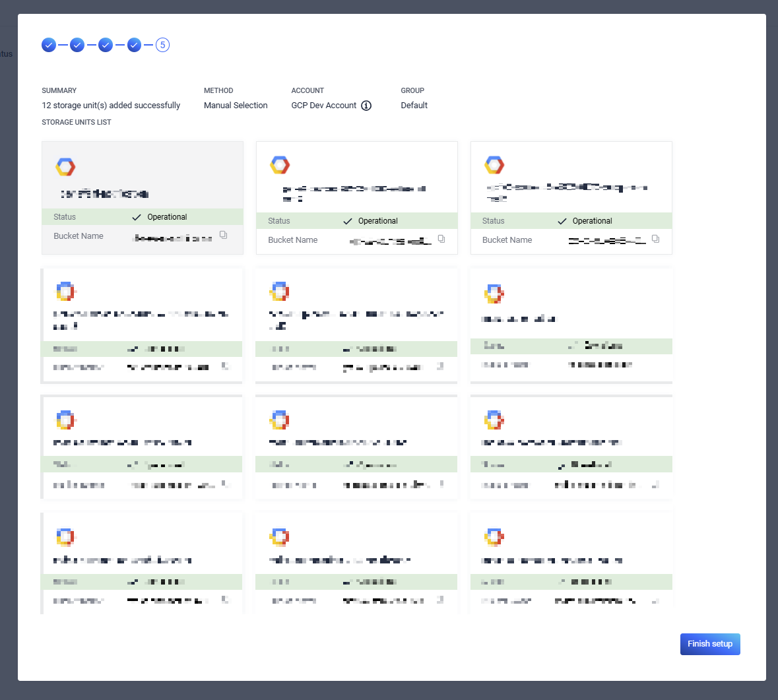Click Operational status in top-row right card

click(585, 221)
